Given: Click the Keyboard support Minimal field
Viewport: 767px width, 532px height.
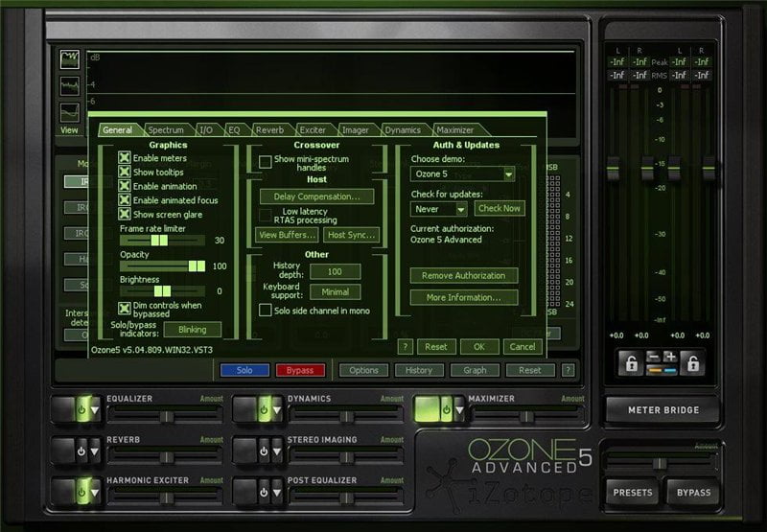Looking at the screenshot, I should [x=335, y=292].
